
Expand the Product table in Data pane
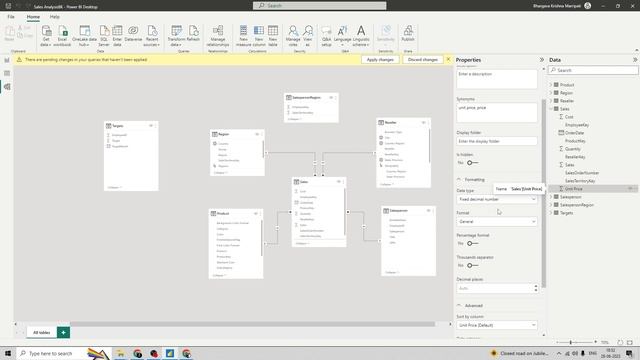551,85
